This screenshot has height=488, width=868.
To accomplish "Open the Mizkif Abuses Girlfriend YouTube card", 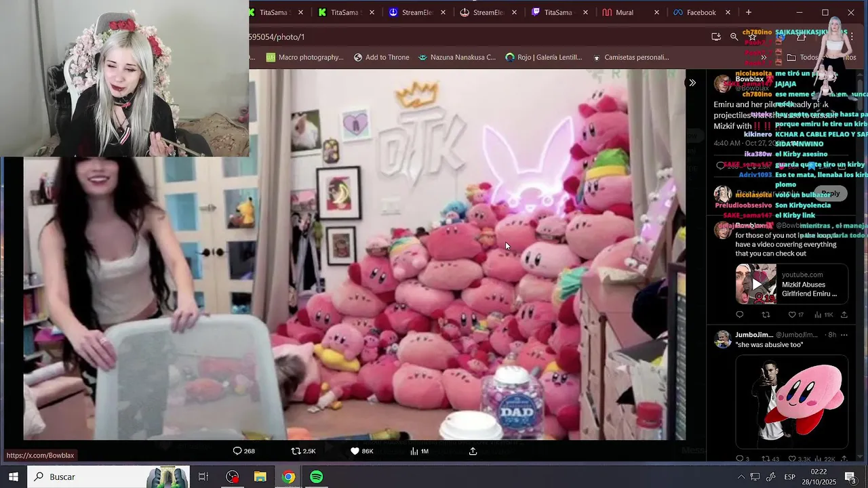I will pyautogui.click(x=792, y=284).
